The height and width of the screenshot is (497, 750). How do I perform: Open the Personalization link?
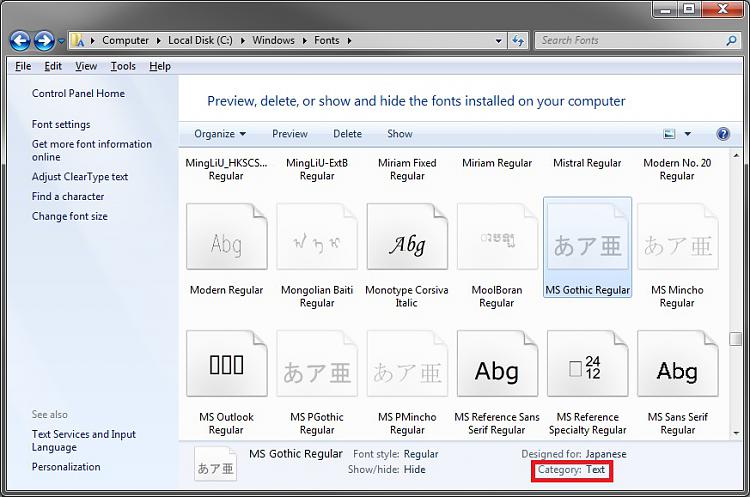point(66,466)
